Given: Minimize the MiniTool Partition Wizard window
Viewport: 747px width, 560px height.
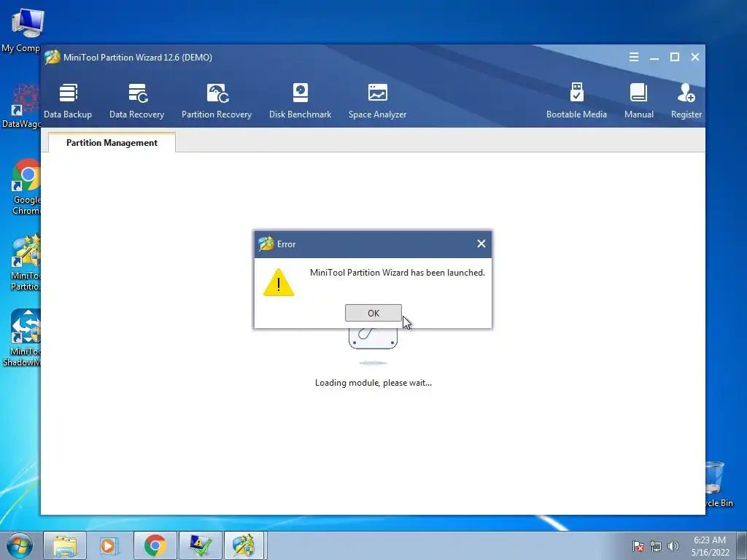Looking at the screenshot, I should point(654,57).
